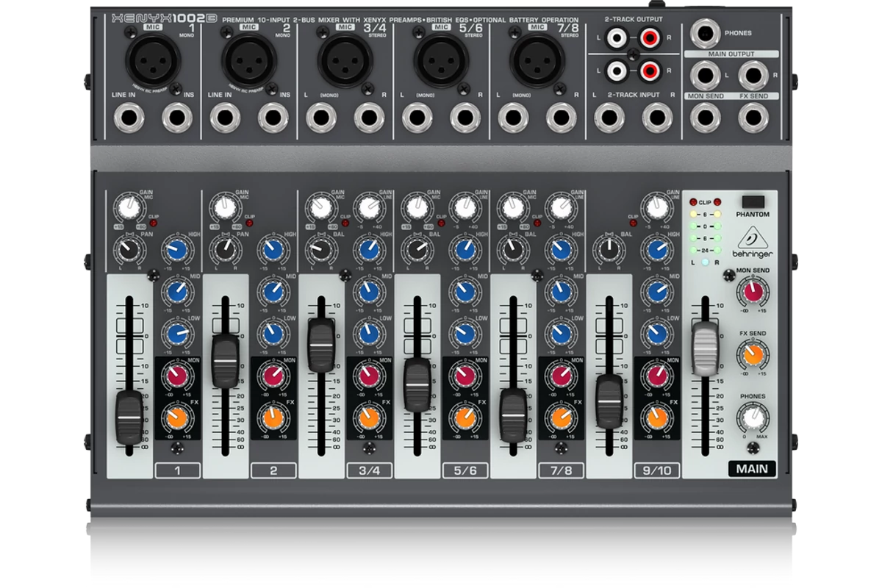882x588 pixels.
Task: Click the master MON SEND knob
Action: (753, 293)
